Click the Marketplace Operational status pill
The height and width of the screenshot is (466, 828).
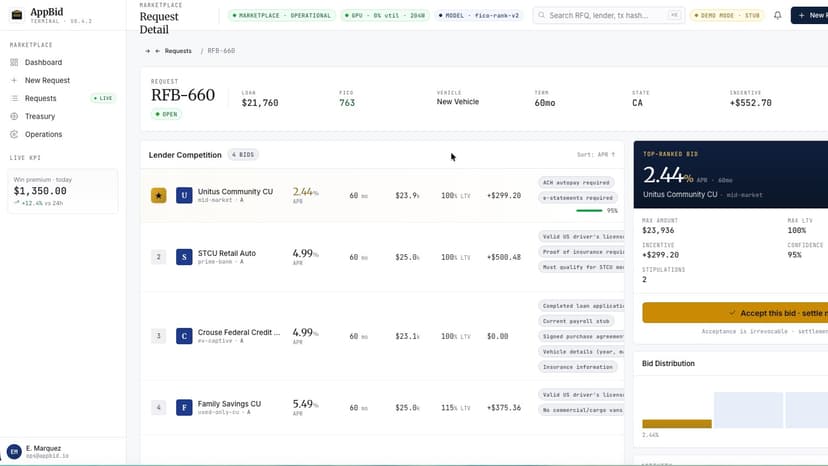tap(282, 15)
